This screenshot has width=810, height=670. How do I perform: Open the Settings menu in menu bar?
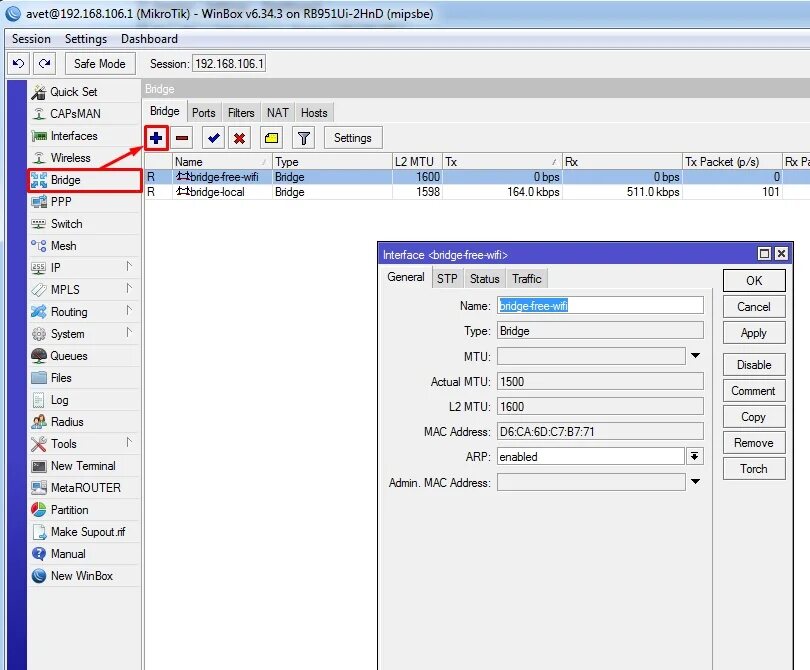coord(86,39)
